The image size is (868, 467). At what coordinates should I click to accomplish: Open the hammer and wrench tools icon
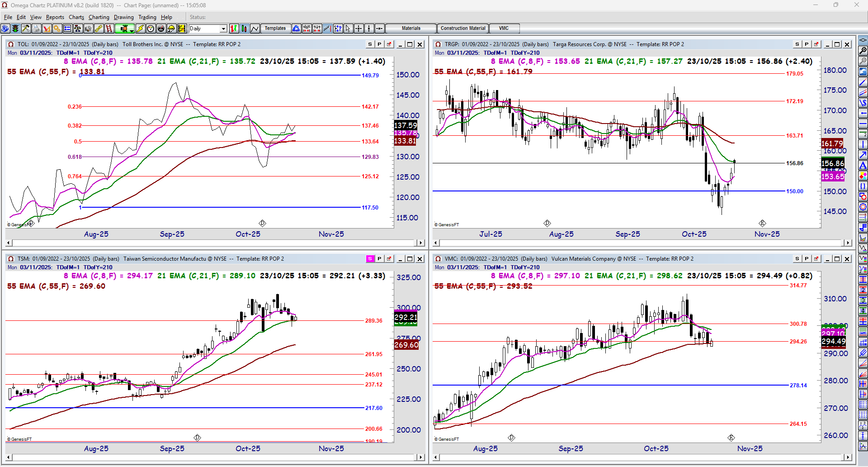[26, 29]
